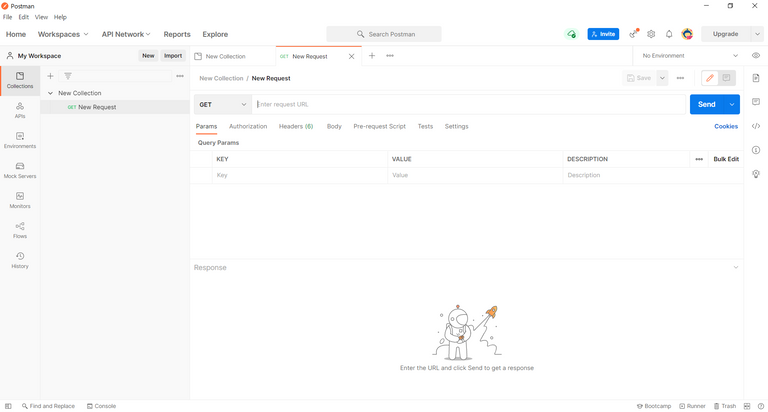Click the request URL input field

pos(469,104)
